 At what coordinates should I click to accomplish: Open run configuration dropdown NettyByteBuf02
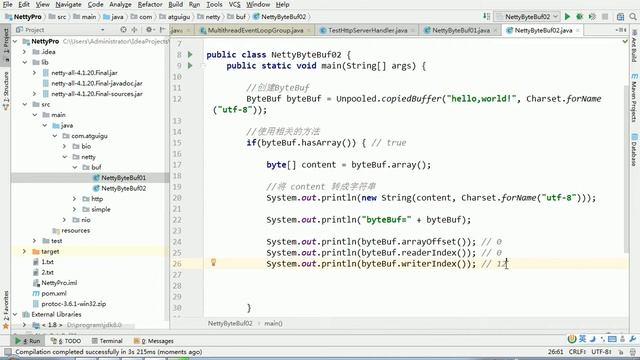click(x=527, y=17)
